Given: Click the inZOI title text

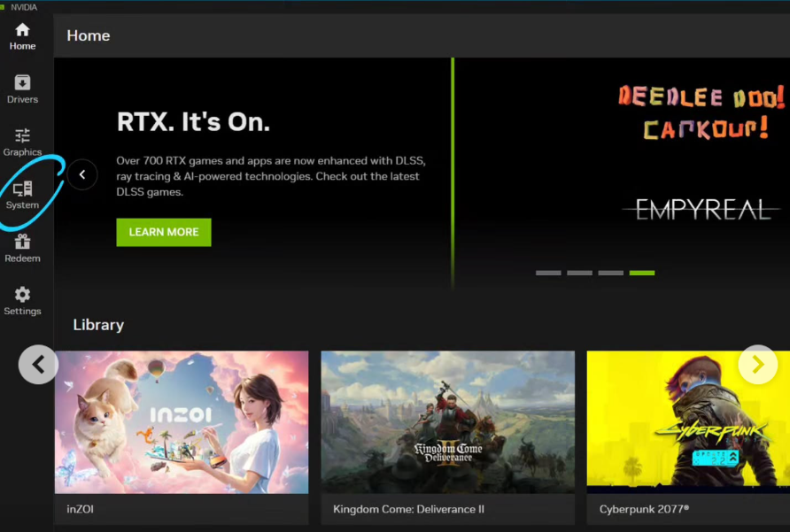Looking at the screenshot, I should (80, 509).
